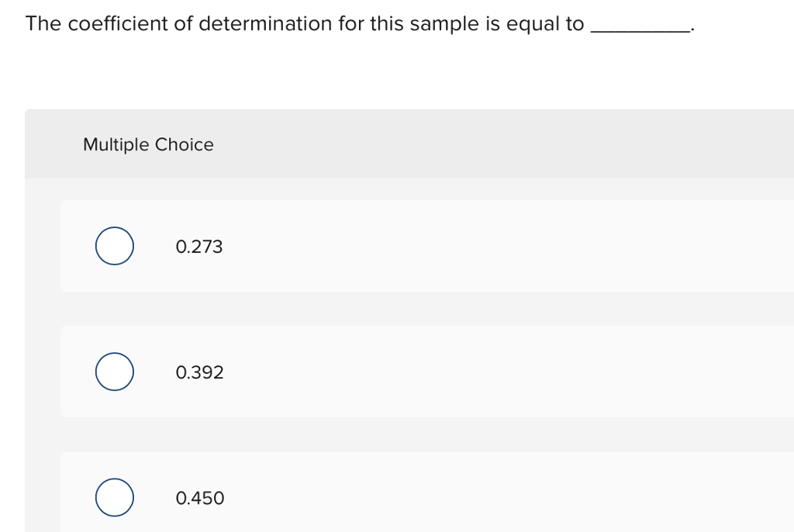The image size is (794, 532).
Task: Choose the 0.392 radio button
Action: point(115,371)
